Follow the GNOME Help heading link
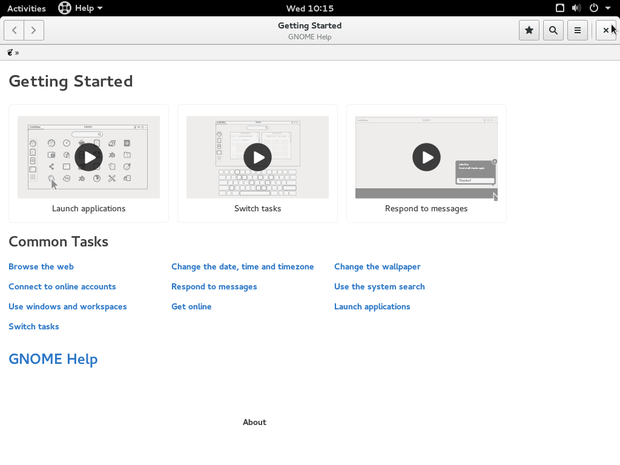This screenshot has height=465, width=620. tap(53, 359)
